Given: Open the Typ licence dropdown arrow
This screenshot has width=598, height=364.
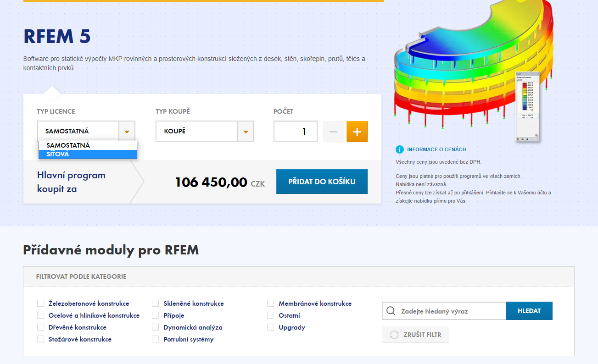Looking at the screenshot, I should pos(127,132).
